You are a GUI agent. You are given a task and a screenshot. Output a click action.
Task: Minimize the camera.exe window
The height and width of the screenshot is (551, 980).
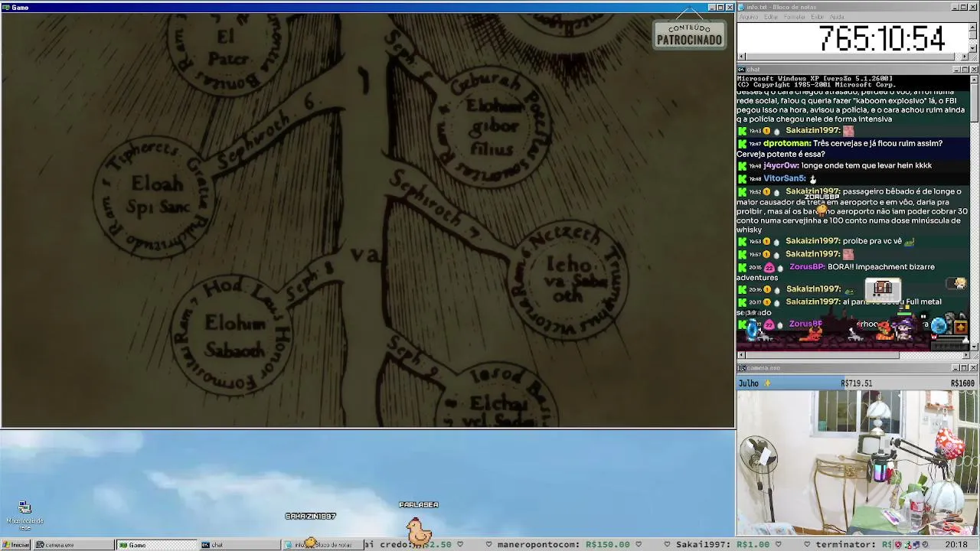point(955,368)
